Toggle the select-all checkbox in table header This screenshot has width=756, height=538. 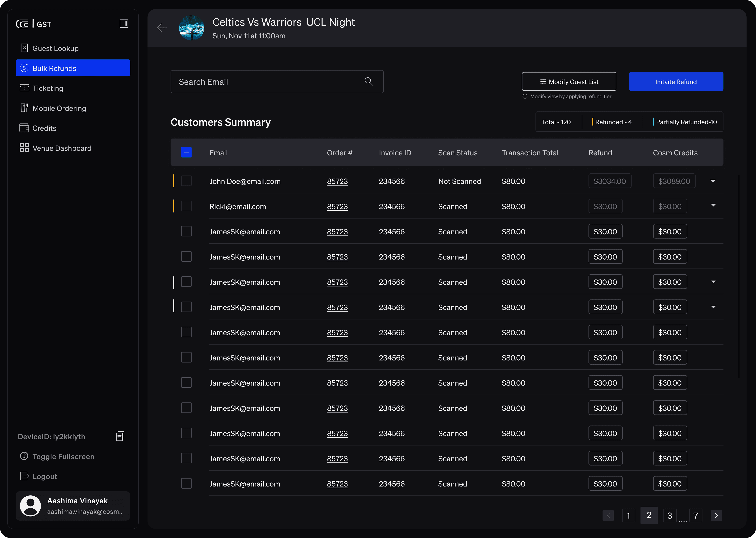(x=186, y=152)
